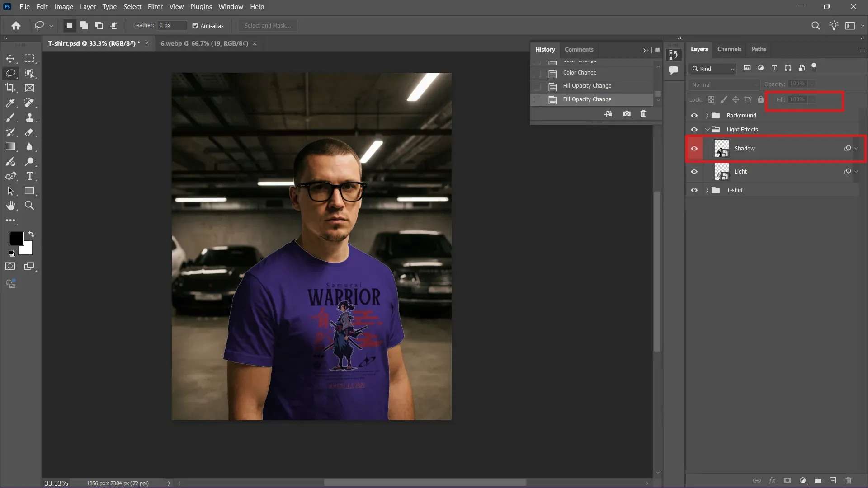Toggle visibility of the Light layer
The image size is (868, 488).
(x=694, y=172)
